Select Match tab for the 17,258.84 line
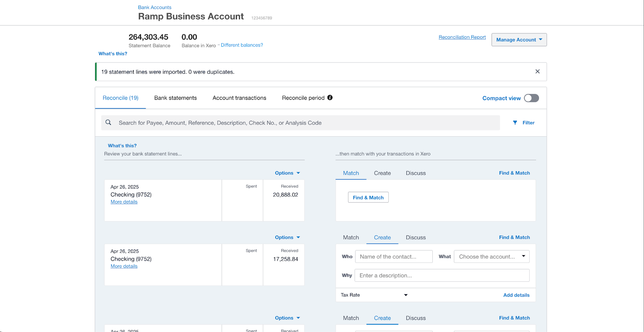Viewport: 644px width, 332px height. tap(351, 237)
